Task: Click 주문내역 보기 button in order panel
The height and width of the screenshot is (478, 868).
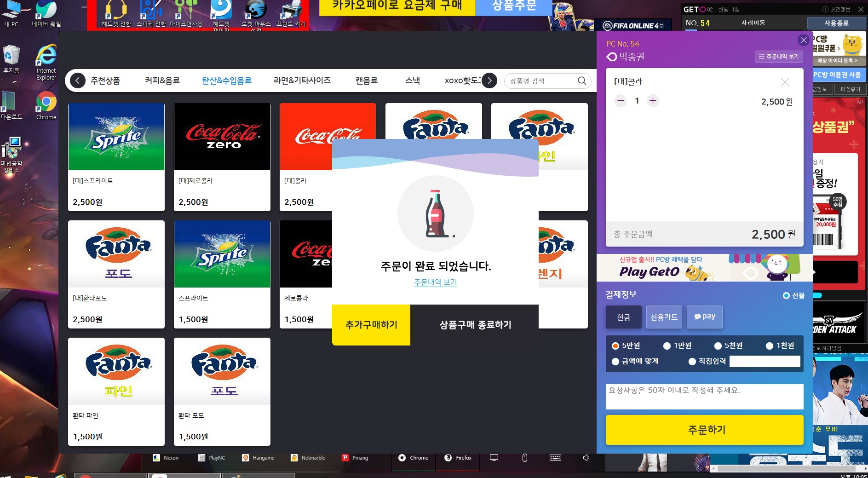Action: [779, 57]
